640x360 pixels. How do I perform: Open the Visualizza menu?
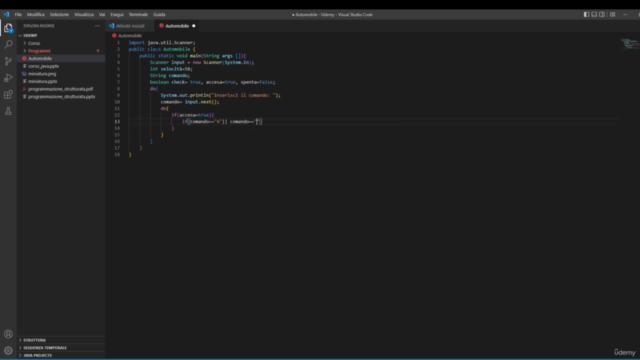84,14
